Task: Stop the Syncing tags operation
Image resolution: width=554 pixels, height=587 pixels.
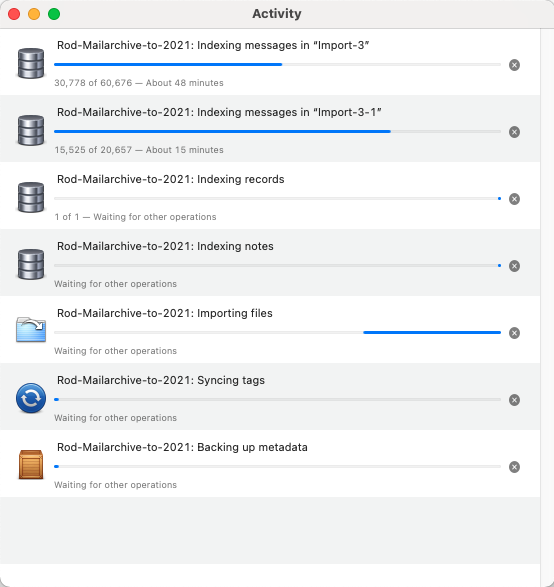Action: 514,400
